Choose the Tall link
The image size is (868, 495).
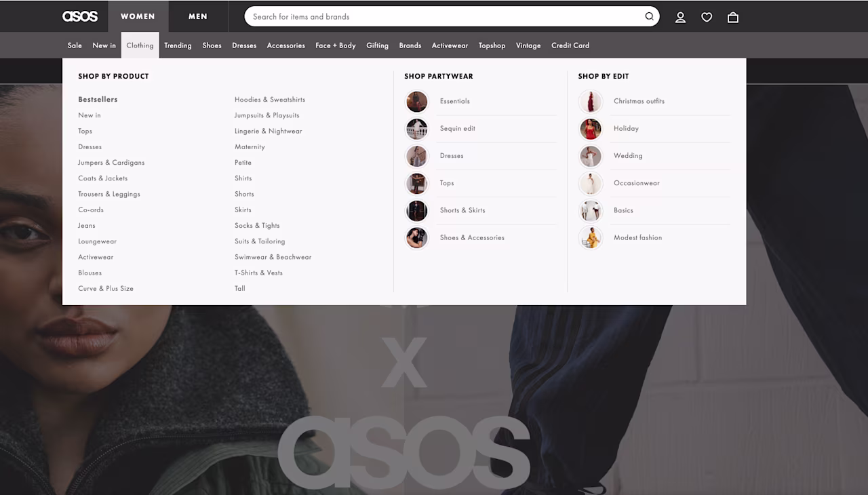click(240, 289)
